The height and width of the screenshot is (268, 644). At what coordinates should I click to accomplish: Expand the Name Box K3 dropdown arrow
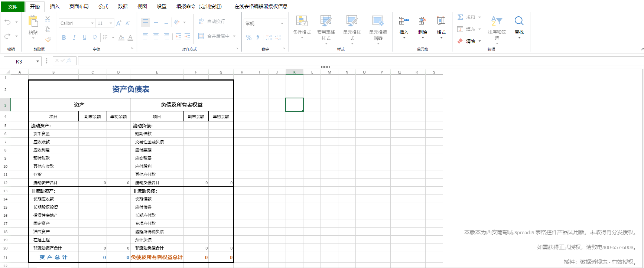coord(38,62)
